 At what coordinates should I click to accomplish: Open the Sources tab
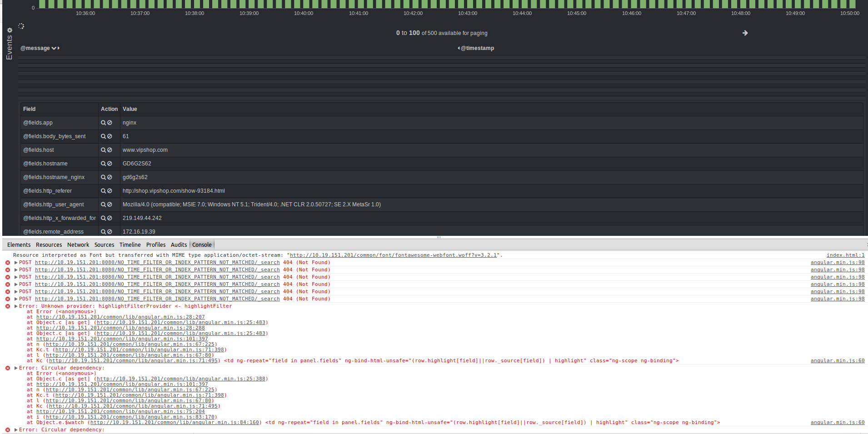105,245
